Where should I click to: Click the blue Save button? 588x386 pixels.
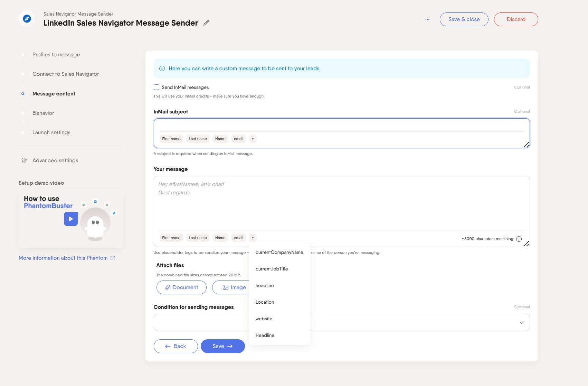coord(223,346)
